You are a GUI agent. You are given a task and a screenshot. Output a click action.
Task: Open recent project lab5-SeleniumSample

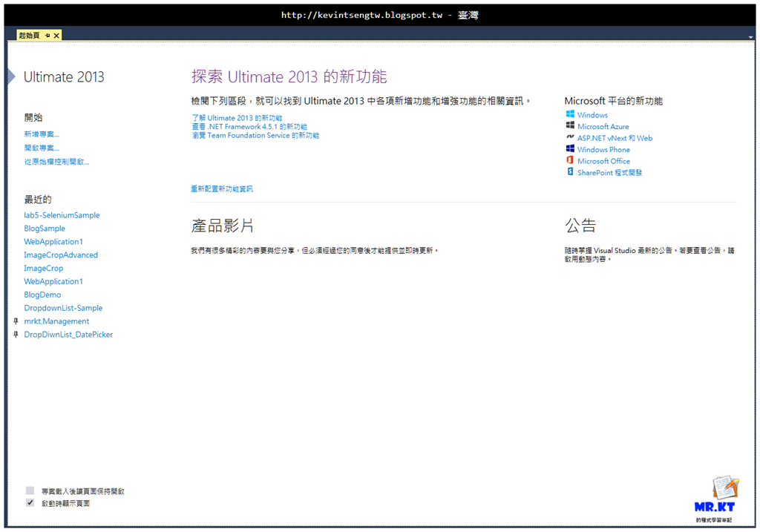coord(62,215)
